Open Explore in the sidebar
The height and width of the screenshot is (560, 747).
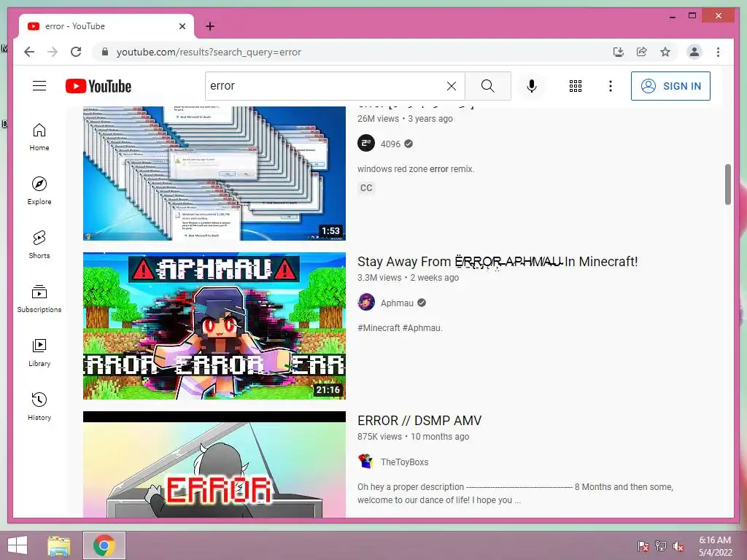point(39,191)
